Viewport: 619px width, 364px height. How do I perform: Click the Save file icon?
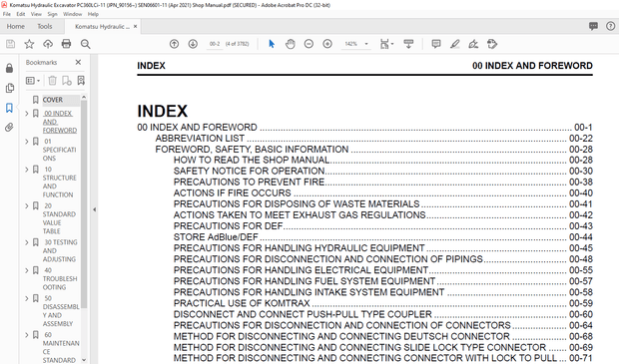[x=10, y=44]
